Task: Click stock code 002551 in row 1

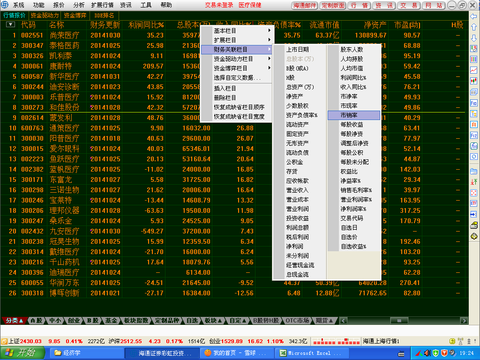Action: click(x=32, y=35)
